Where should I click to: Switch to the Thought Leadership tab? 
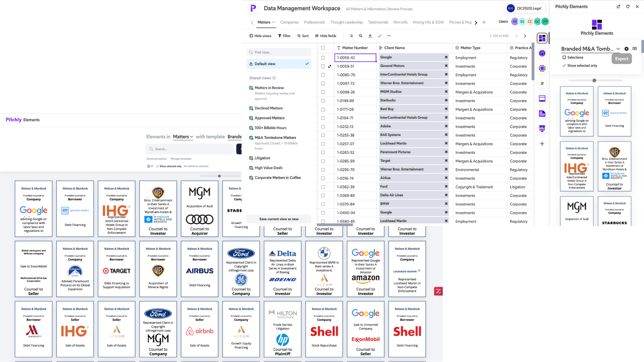(346, 23)
